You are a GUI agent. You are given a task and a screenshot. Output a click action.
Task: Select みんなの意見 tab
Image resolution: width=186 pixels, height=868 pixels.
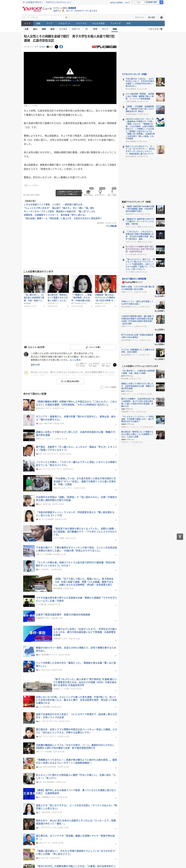(x=99, y=23)
